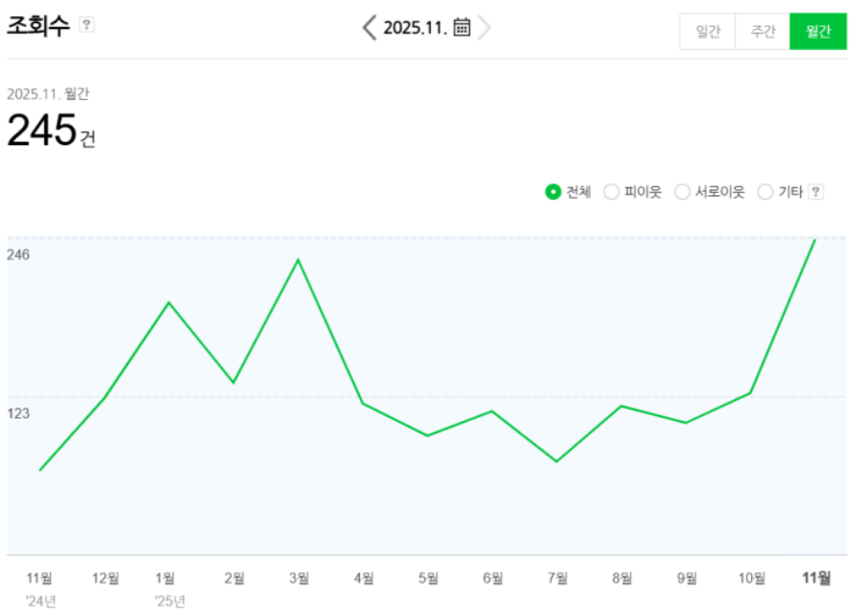This screenshot has width=853, height=616.
Task: Open the 2025.11. date selector
Action: pyautogui.click(x=415, y=28)
